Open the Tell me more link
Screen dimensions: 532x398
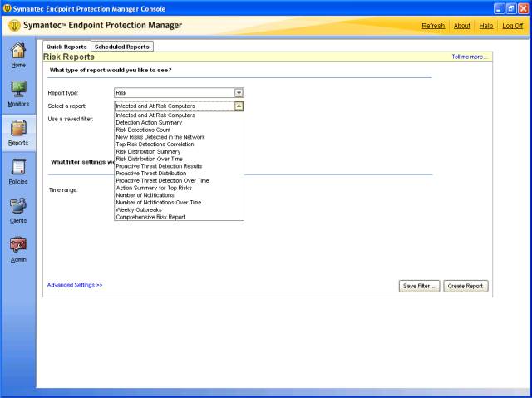tap(469, 57)
